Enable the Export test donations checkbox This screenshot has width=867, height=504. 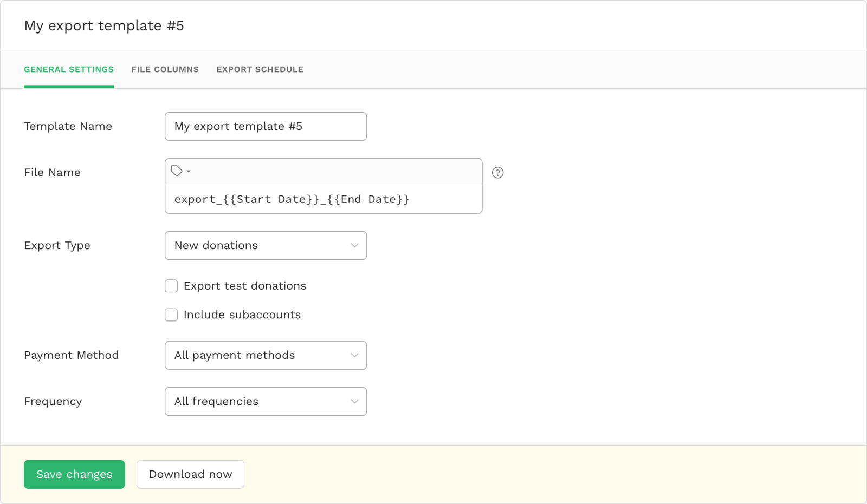[171, 286]
